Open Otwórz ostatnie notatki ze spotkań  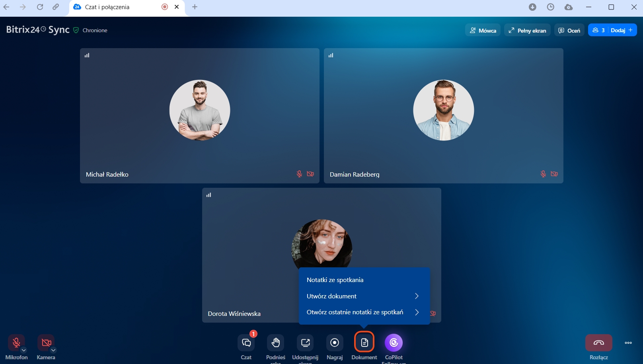pyautogui.click(x=364, y=312)
